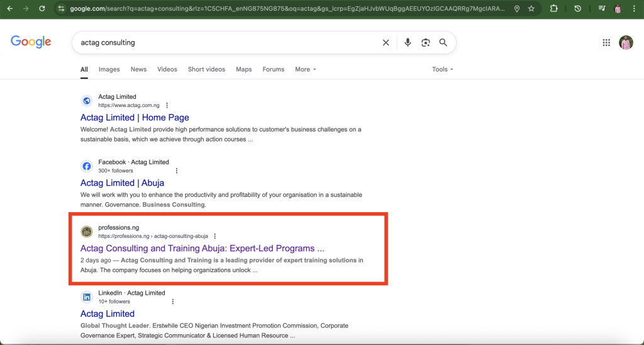Click the professions.ng favicon
This screenshot has width=644, height=345.
pyautogui.click(x=87, y=232)
